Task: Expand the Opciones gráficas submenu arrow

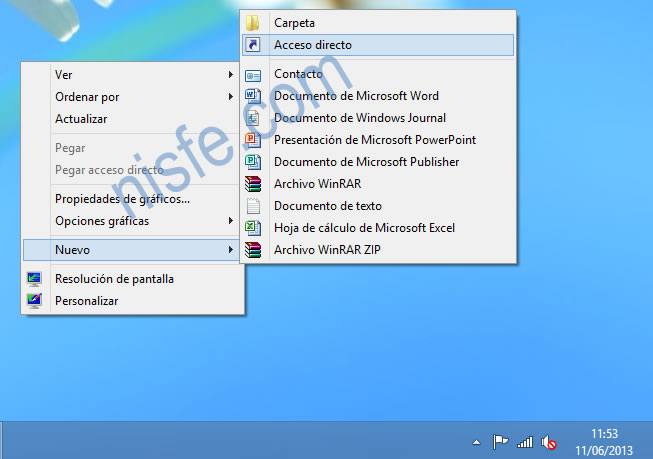Action: 230,221
